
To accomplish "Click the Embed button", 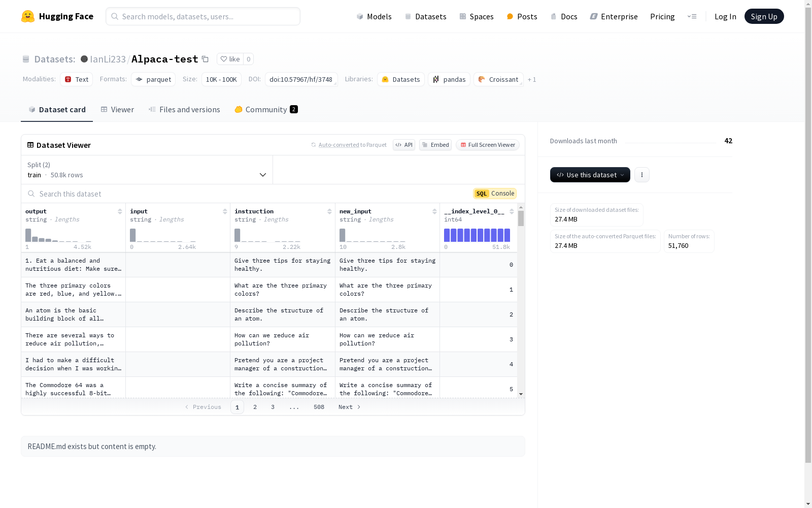I will coord(435,145).
